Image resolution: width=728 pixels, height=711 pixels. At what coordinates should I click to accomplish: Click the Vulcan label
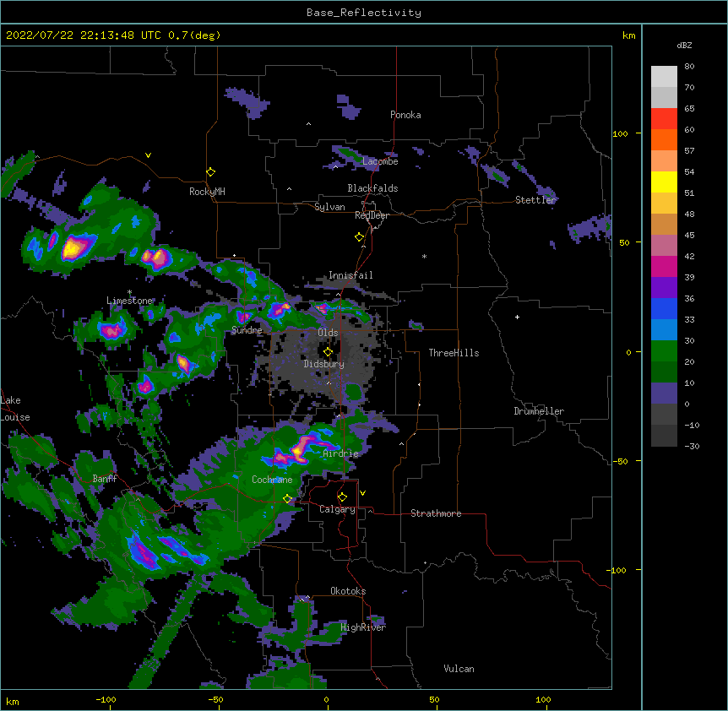[x=459, y=669]
